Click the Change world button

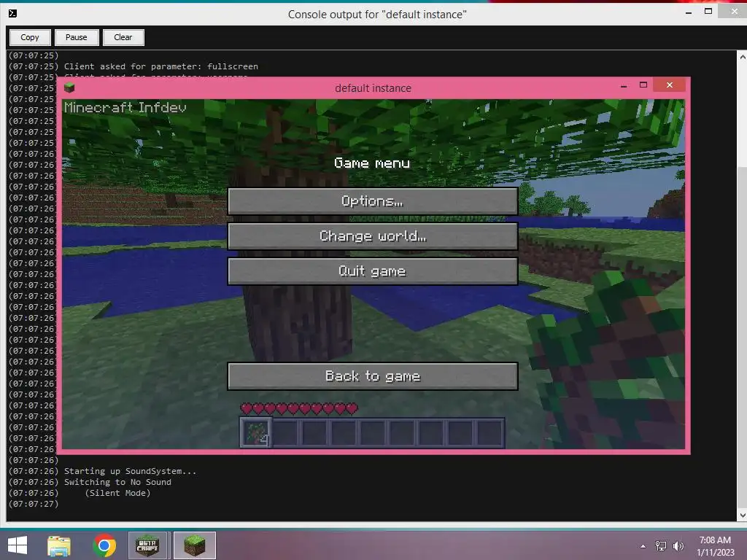coord(373,236)
